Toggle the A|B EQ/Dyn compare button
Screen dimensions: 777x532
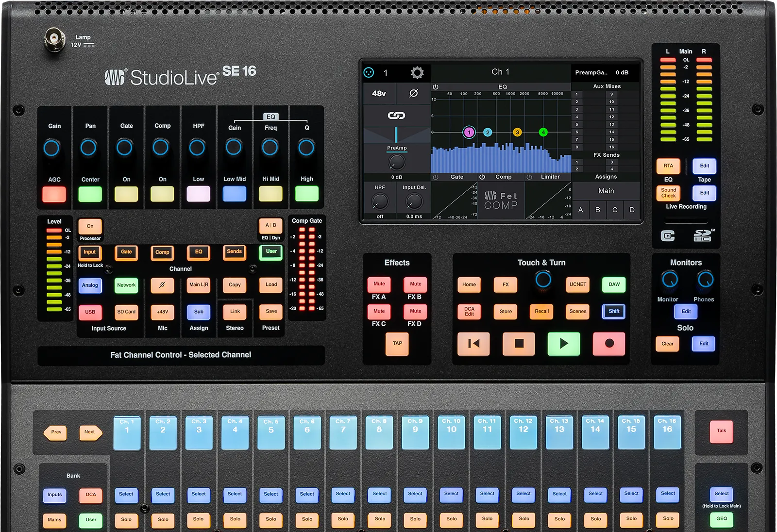[270, 226]
